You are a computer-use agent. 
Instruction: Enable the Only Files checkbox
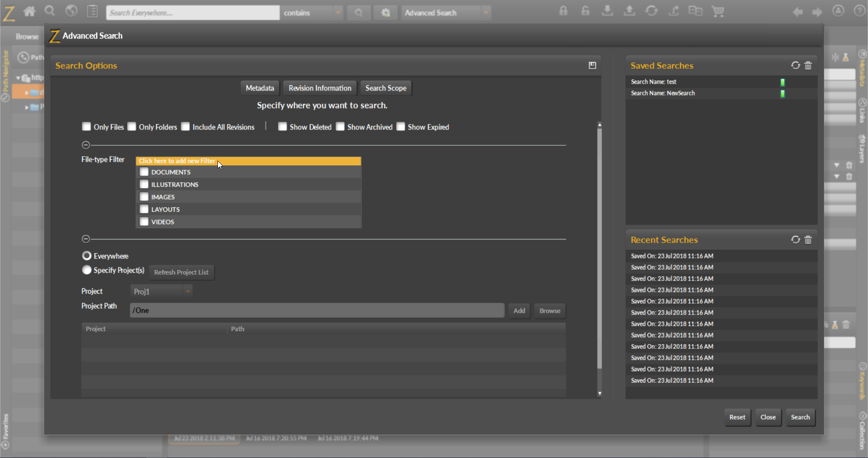pos(86,126)
